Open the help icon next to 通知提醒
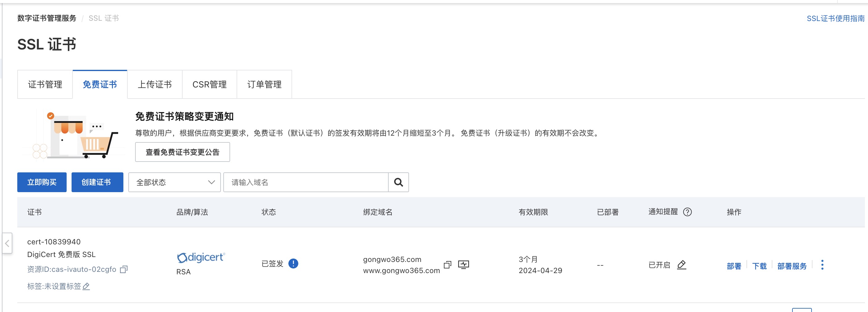The image size is (868, 312). tap(687, 212)
